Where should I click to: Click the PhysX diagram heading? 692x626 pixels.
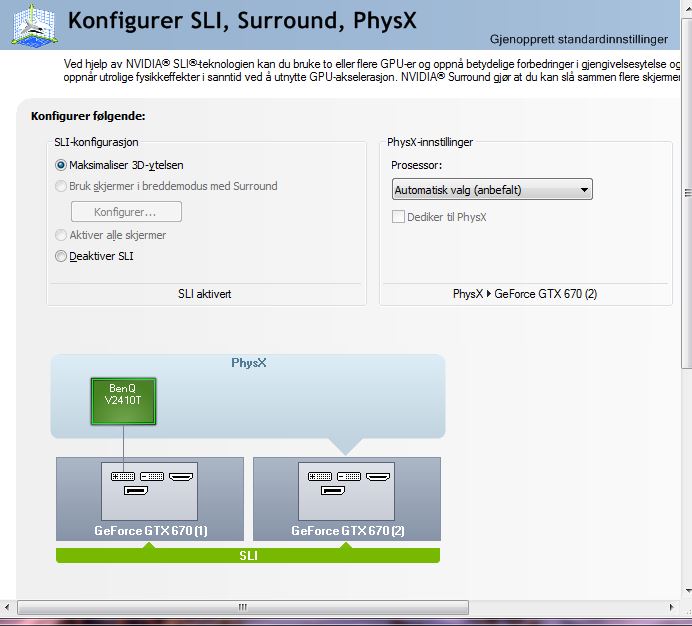coord(249,363)
